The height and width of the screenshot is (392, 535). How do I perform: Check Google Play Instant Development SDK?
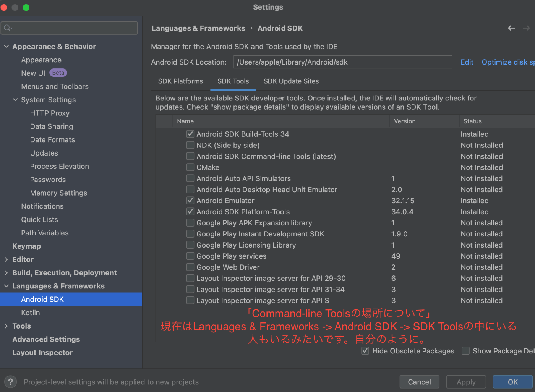(190, 234)
